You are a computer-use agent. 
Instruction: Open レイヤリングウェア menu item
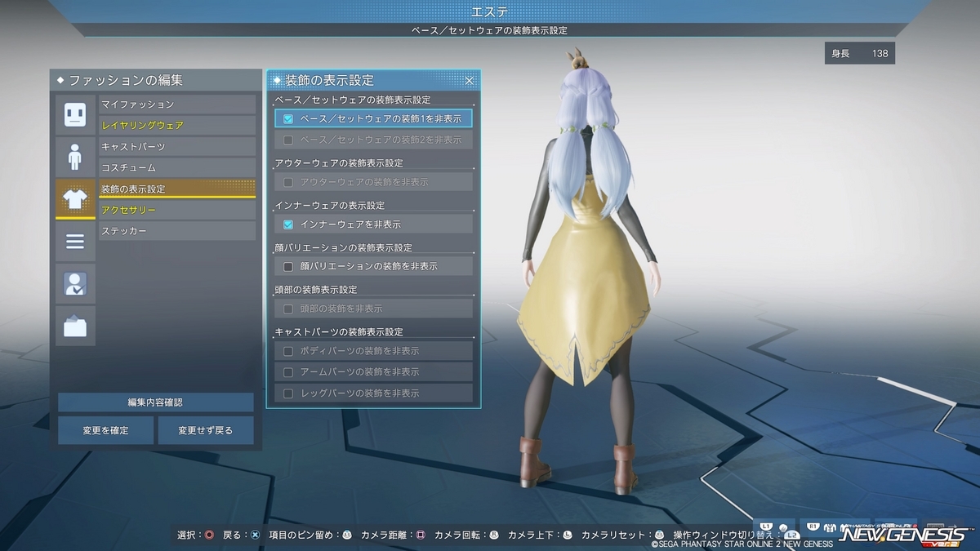tap(177, 126)
